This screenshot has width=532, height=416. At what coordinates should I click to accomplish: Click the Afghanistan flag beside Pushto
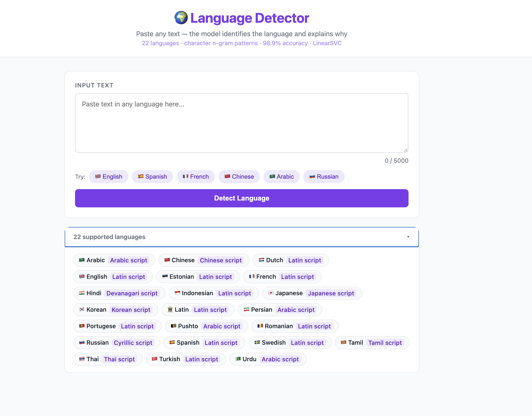coord(174,326)
